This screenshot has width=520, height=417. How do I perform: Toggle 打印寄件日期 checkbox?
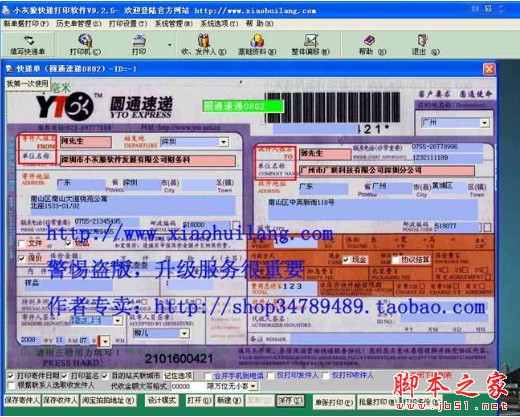(x=11, y=376)
